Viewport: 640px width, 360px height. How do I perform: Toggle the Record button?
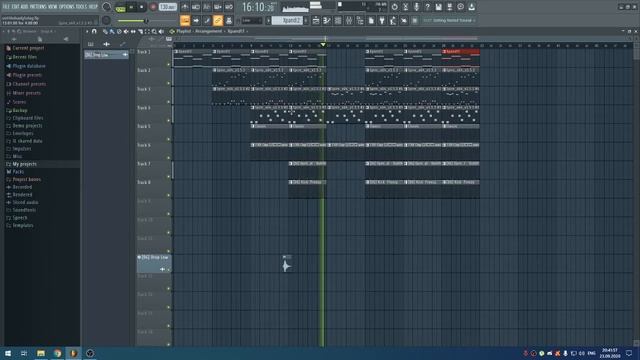(153, 7)
